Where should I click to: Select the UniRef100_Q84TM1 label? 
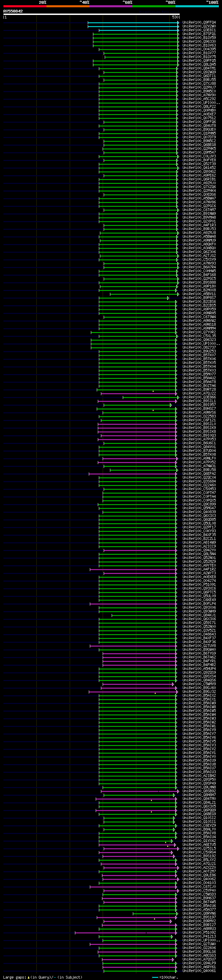(x=199, y=68)
